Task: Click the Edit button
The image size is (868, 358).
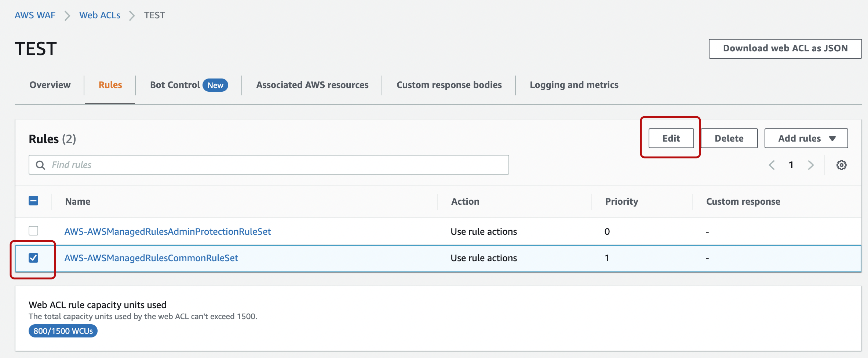Action: coord(671,138)
